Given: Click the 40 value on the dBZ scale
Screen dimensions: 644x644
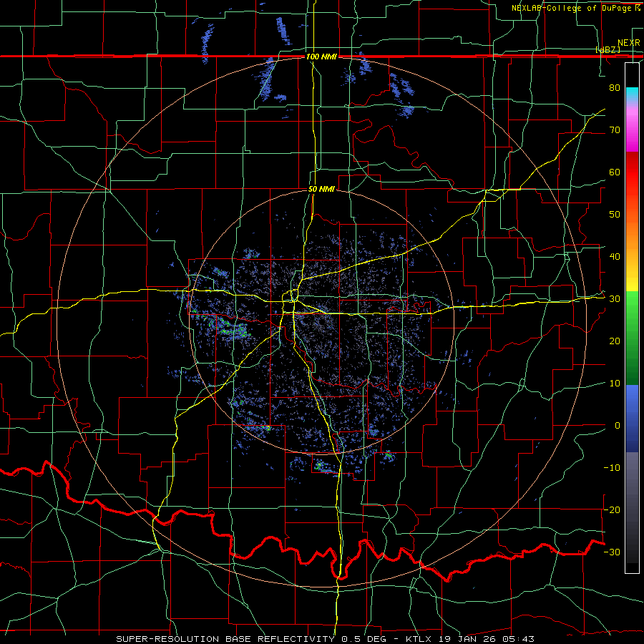Looking at the screenshot, I should click(615, 256).
